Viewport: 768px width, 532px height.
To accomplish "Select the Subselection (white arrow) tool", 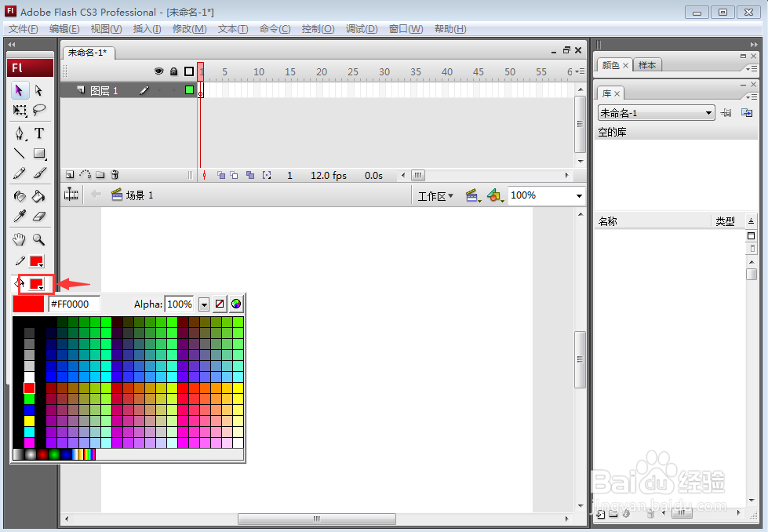I will pyautogui.click(x=38, y=90).
